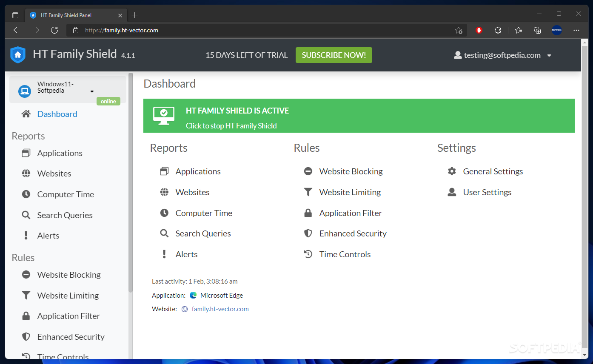Open browser Settings and more menu

coord(576,30)
